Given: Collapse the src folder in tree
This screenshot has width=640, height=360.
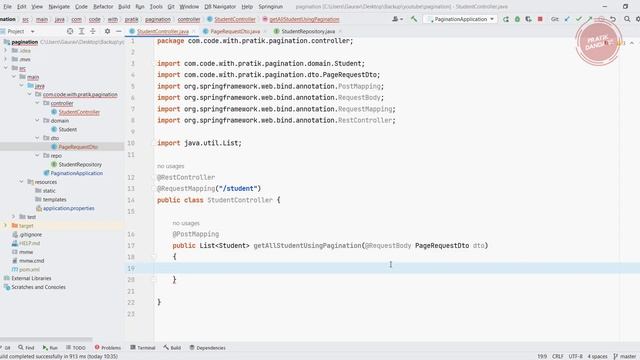Looking at the screenshot, I should pos(6,68).
